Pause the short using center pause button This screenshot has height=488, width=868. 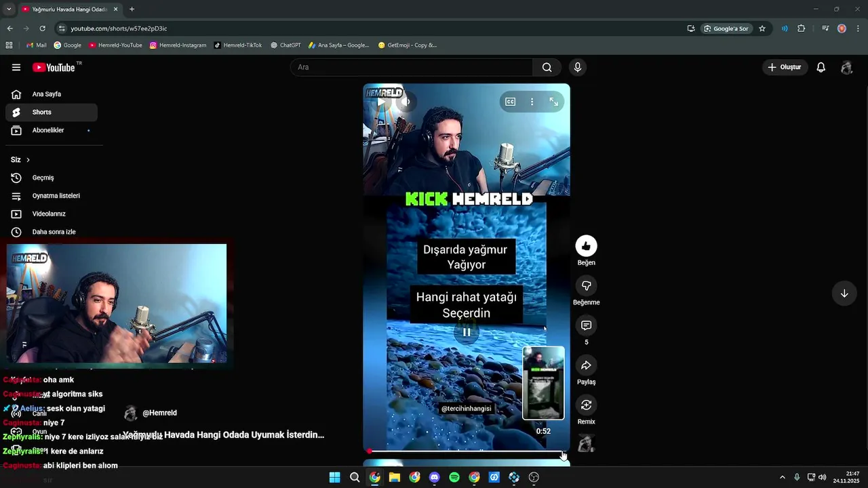click(x=467, y=332)
